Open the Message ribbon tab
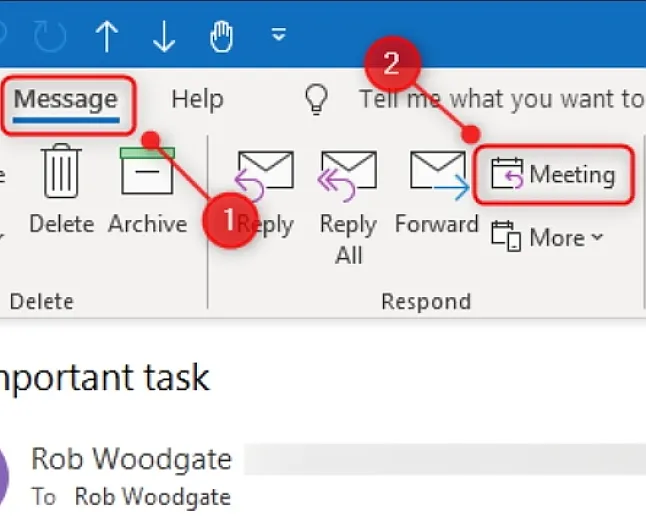The height and width of the screenshot is (522, 646). pyautogui.click(x=66, y=100)
